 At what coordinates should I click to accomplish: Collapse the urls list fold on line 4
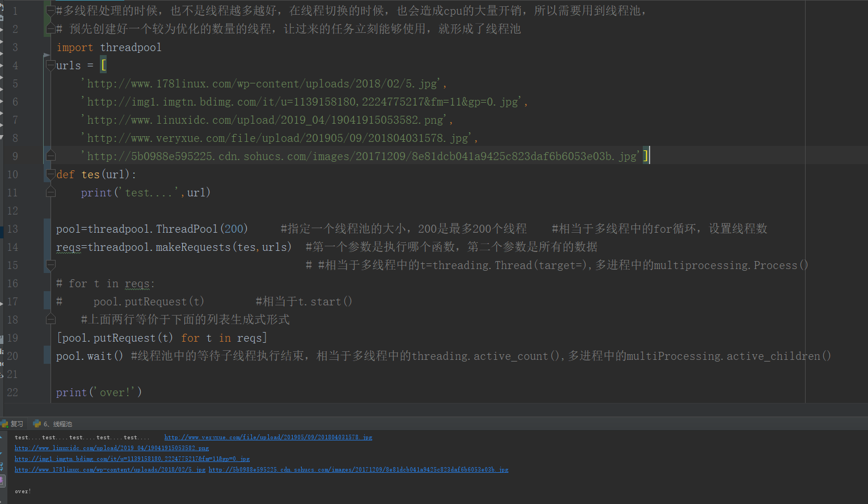(x=50, y=65)
